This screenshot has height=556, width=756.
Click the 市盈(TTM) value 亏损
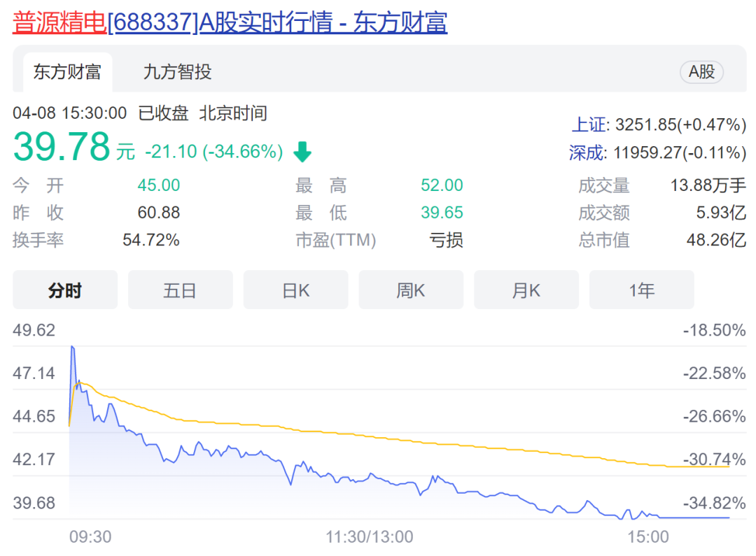pos(446,240)
